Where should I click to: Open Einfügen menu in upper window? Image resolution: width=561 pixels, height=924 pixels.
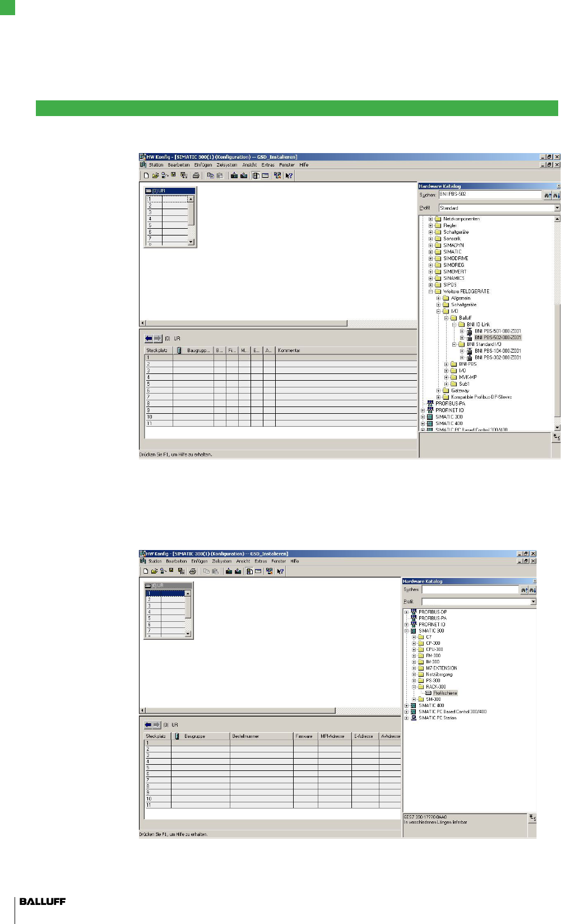[203, 165]
